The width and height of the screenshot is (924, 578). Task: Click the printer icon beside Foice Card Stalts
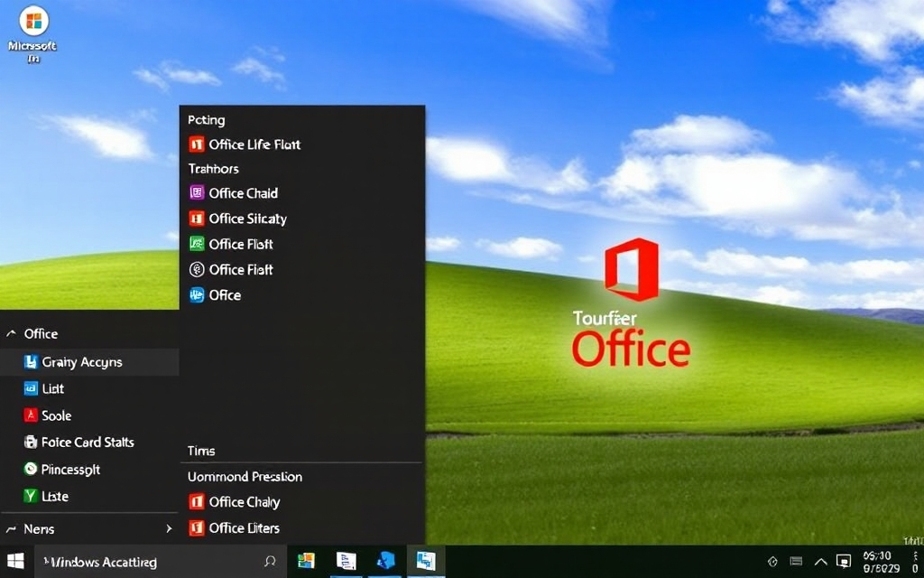[x=31, y=442]
